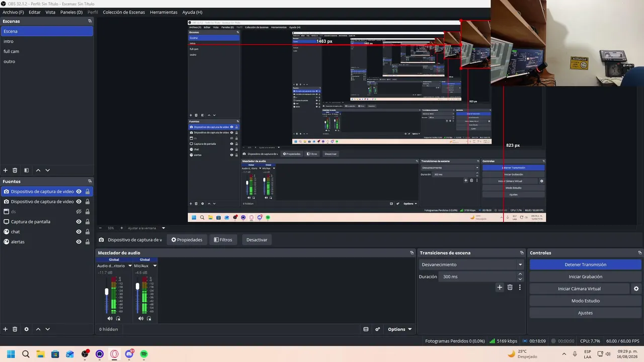Open the Herramientas menu
Viewport: 644px width, 362px height.
164,12
